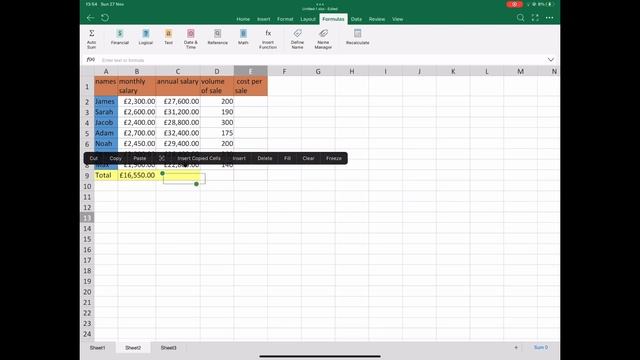
Task: Choose Fill in the context menu
Action: coord(287,158)
